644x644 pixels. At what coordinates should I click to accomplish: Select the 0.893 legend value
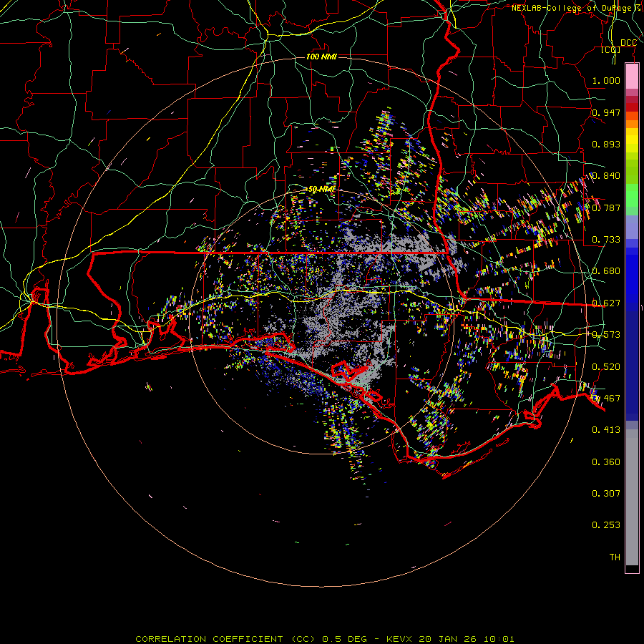[x=606, y=144]
